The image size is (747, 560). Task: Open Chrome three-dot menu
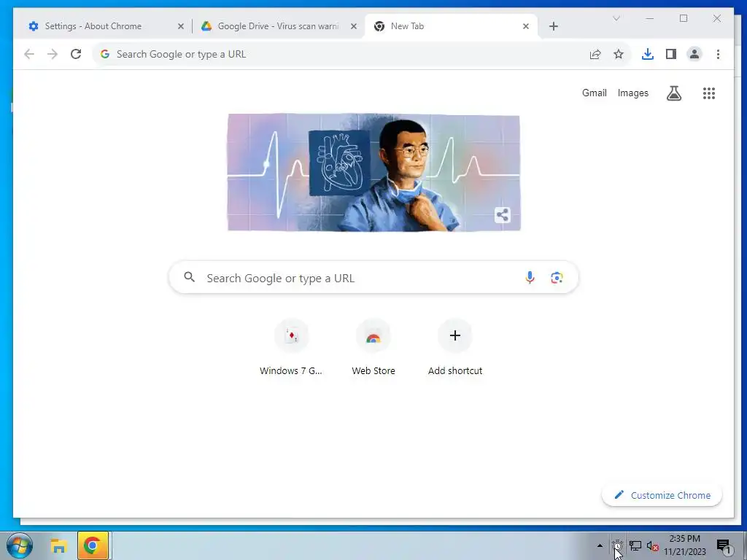718,54
